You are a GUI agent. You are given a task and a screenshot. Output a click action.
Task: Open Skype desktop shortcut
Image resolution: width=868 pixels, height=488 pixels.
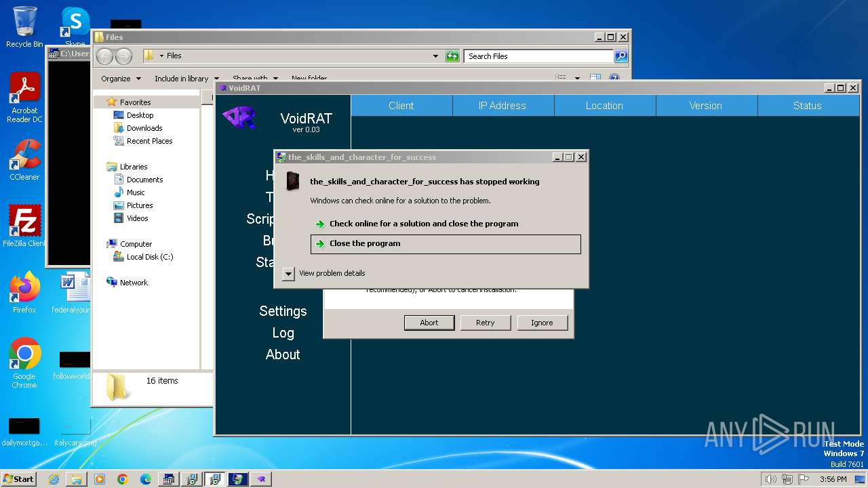tap(75, 27)
